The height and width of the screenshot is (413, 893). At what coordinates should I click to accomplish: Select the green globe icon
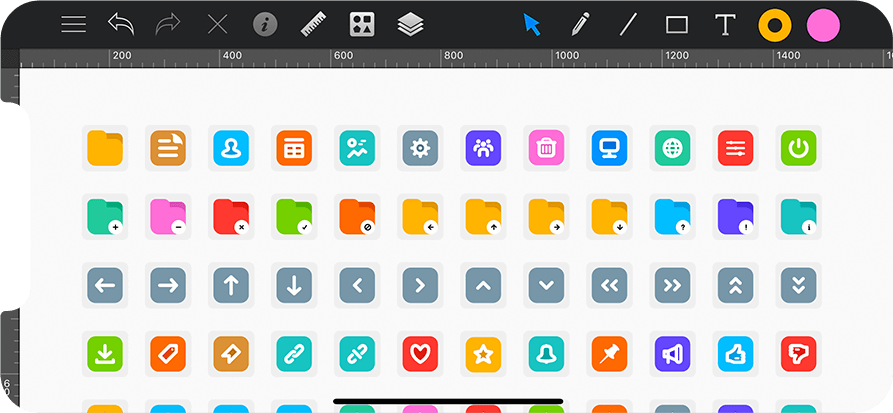(673, 148)
